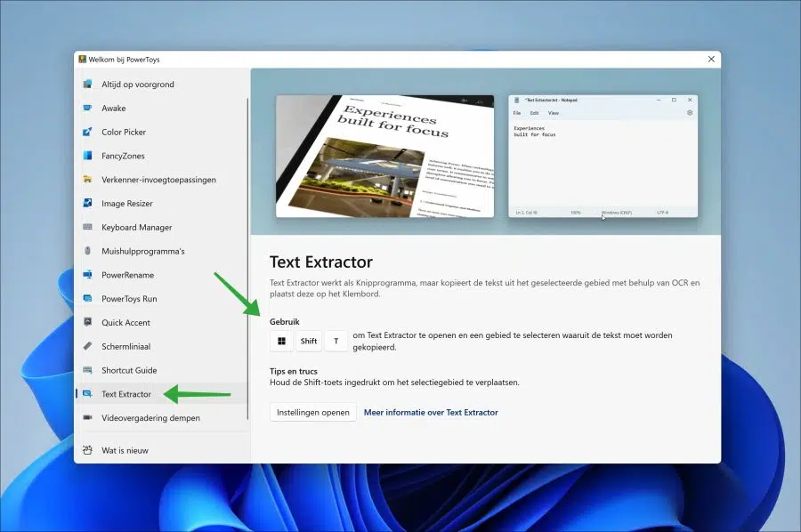Screen dimensions: 801x532
Task: Open the Awake page
Action: point(161,108)
